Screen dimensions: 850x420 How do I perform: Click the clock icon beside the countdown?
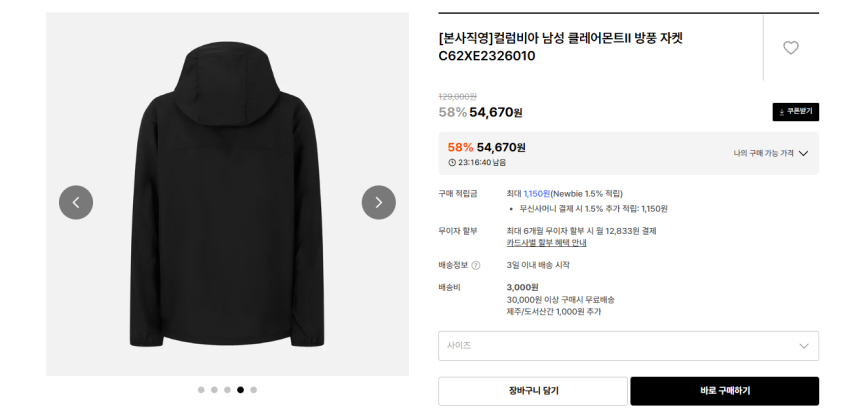452,162
